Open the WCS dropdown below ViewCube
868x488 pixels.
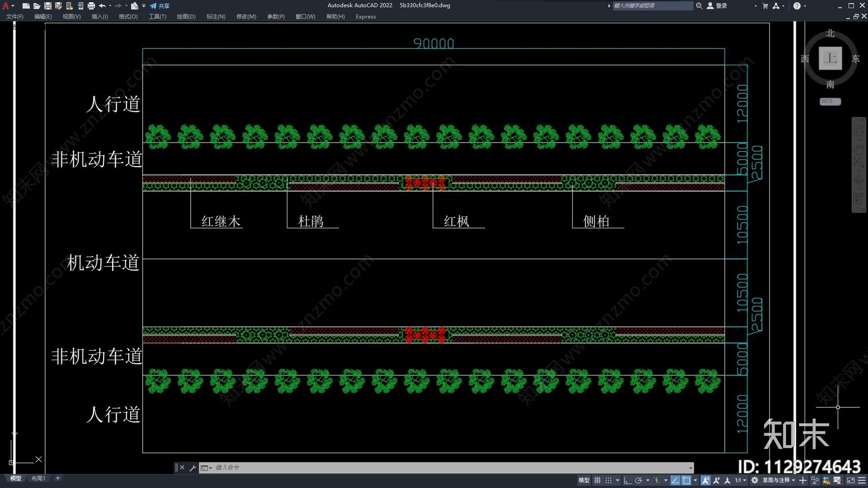point(830,101)
